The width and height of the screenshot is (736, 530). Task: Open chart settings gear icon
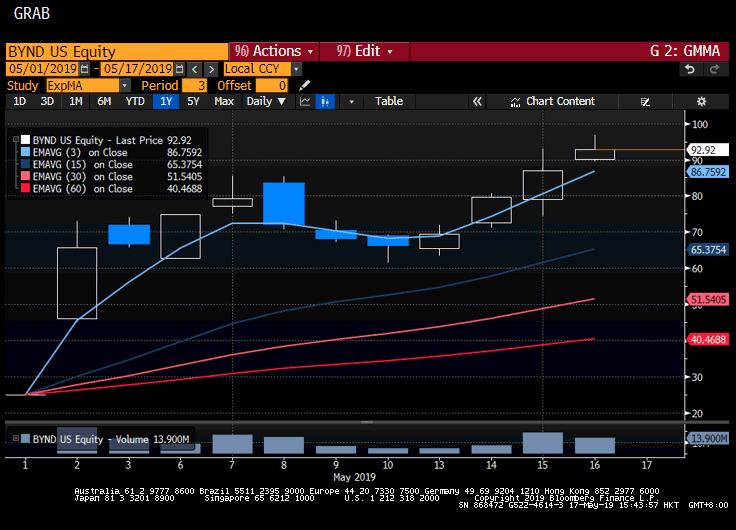701,101
